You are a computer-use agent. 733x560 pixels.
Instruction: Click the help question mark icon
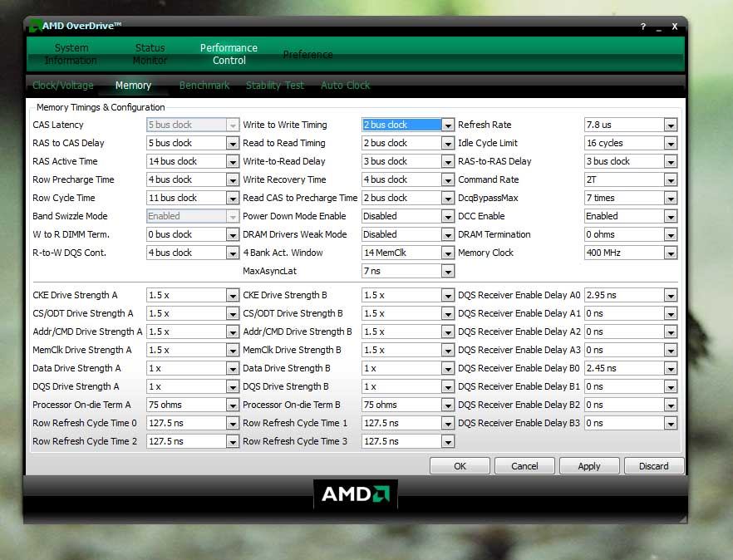[643, 27]
